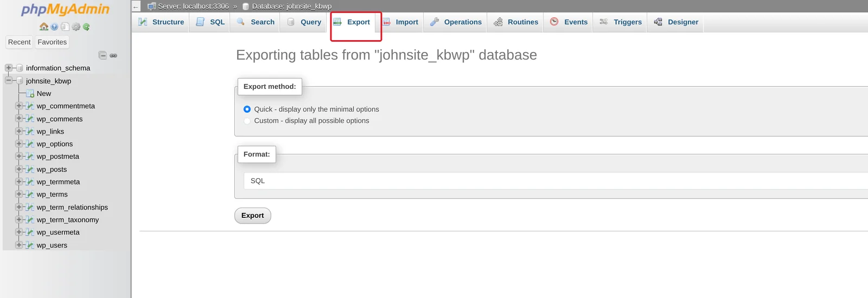Select Quick export method radio button
The width and height of the screenshot is (868, 298).
point(247,109)
